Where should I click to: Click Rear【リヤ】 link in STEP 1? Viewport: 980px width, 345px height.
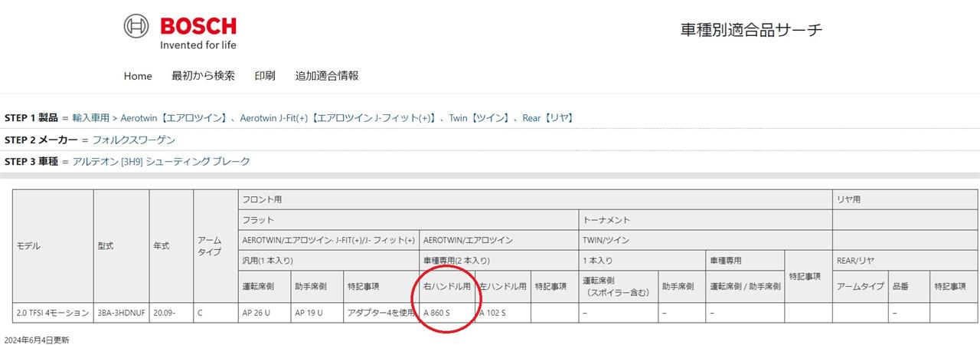[x=548, y=118]
